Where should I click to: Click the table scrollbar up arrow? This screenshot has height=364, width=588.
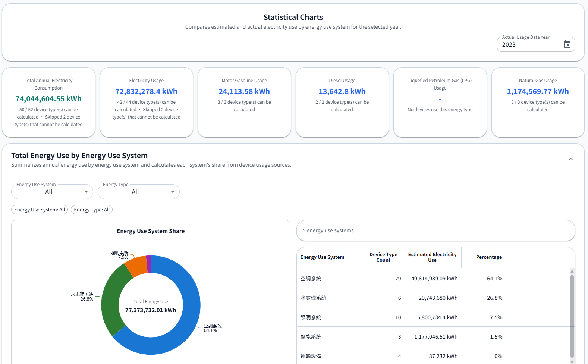click(572, 271)
